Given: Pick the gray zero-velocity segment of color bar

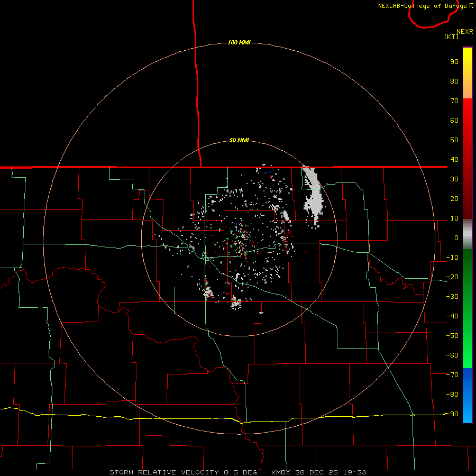Looking at the screenshot, I should (467, 234).
